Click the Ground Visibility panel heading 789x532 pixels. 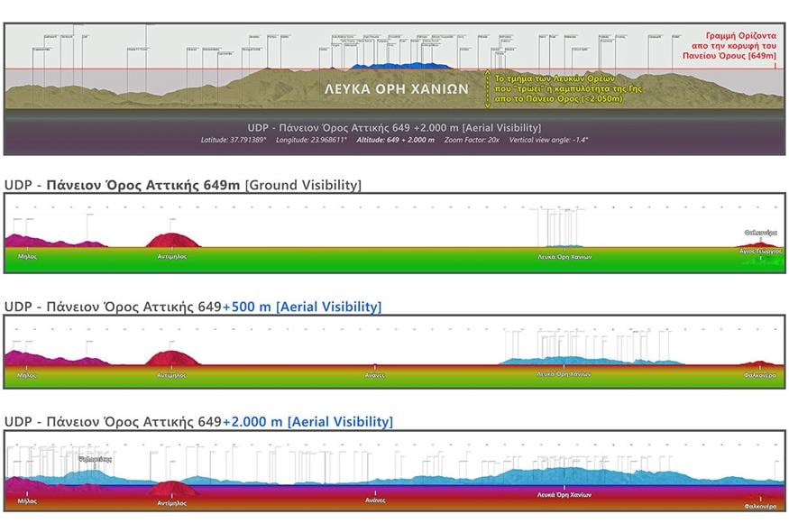183,185
